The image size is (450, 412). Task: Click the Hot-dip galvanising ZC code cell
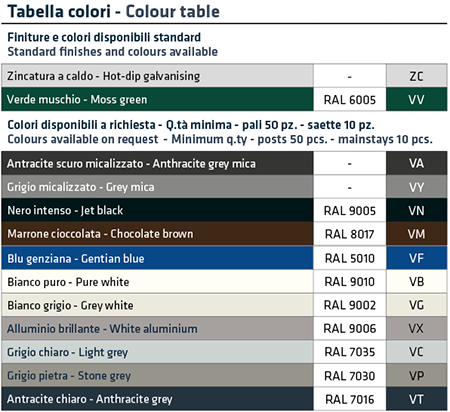tap(416, 76)
